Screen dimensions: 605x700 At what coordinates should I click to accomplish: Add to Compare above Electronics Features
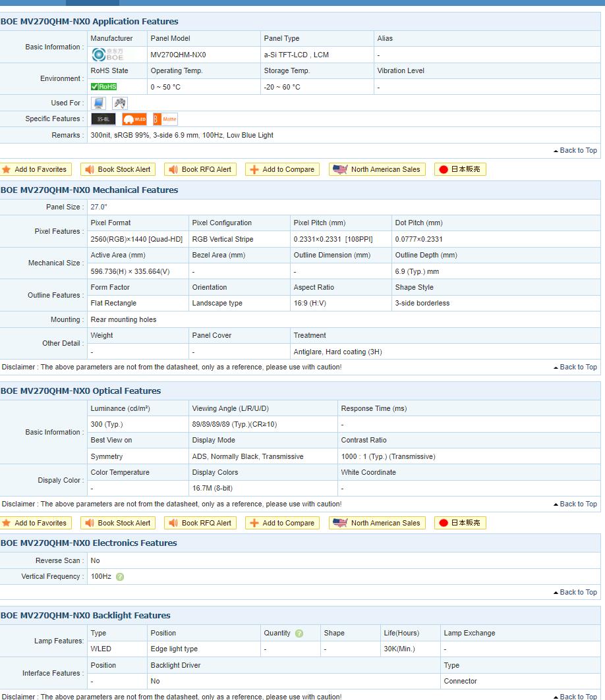tap(282, 524)
